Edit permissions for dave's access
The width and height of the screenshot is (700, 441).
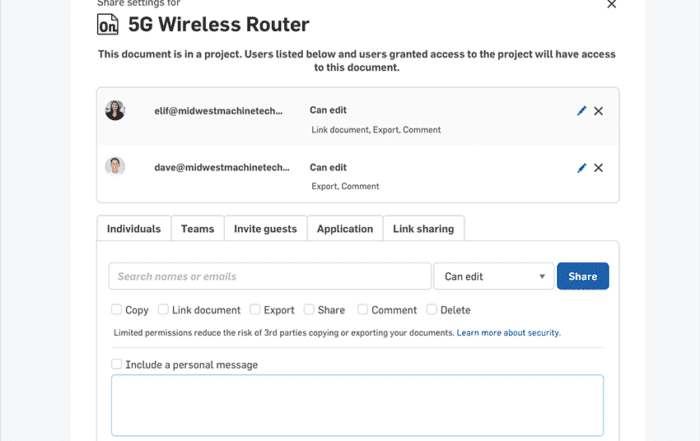pyautogui.click(x=581, y=168)
